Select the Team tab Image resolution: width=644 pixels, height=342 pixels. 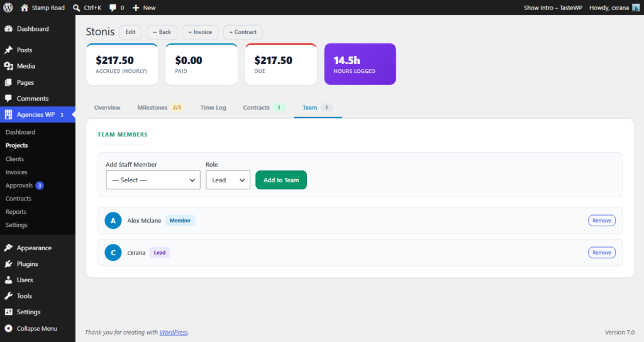318,108
